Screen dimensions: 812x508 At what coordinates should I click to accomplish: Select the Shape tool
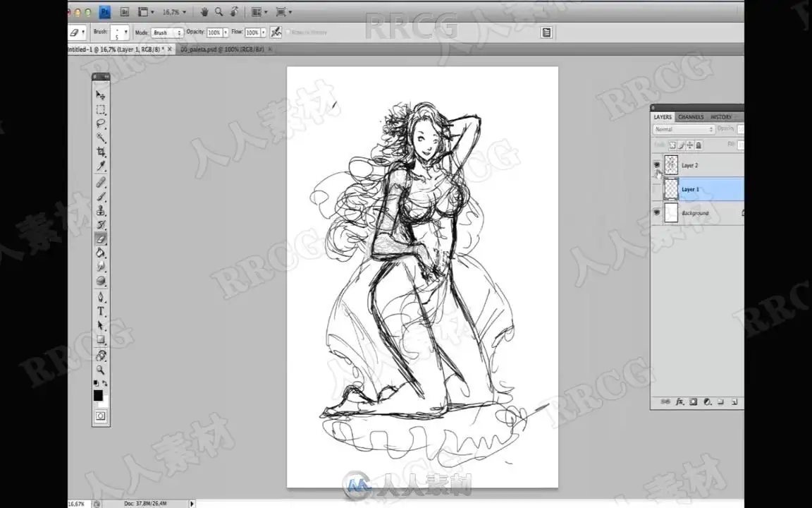coord(101,339)
